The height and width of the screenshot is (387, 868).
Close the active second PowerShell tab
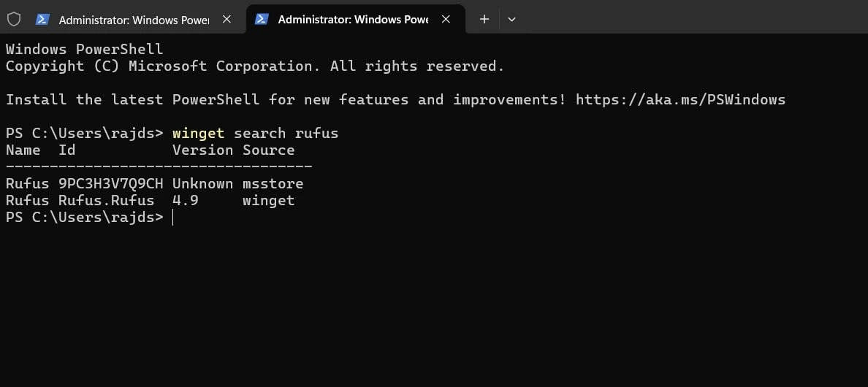pyautogui.click(x=446, y=19)
